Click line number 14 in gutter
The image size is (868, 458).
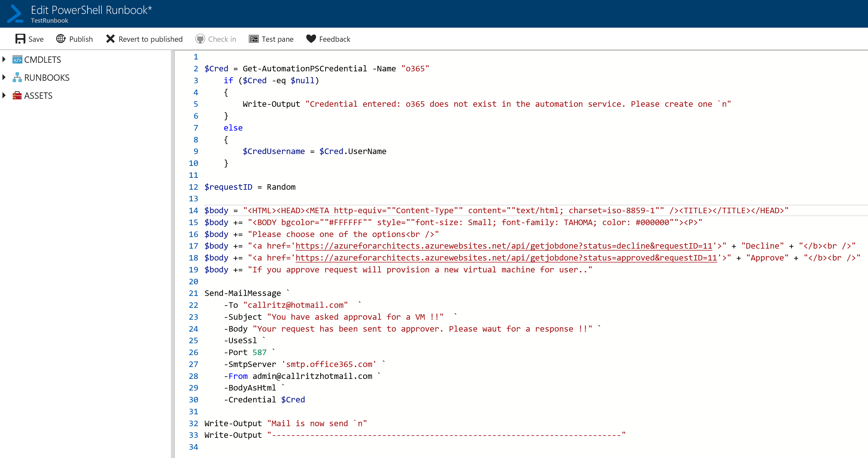click(x=193, y=211)
